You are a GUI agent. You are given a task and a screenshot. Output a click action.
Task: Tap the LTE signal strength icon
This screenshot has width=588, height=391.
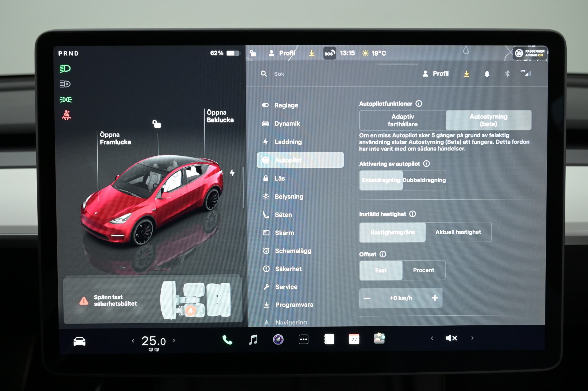tap(526, 73)
